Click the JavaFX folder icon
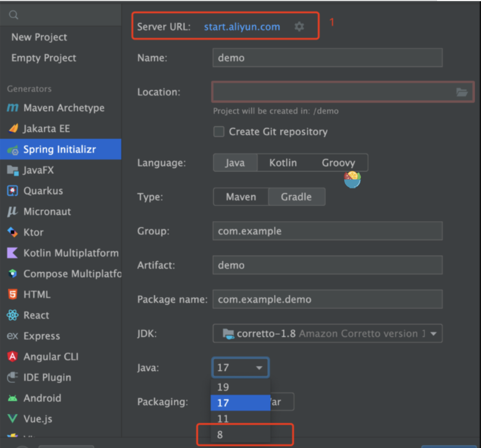The height and width of the screenshot is (448, 481). pyautogui.click(x=13, y=171)
